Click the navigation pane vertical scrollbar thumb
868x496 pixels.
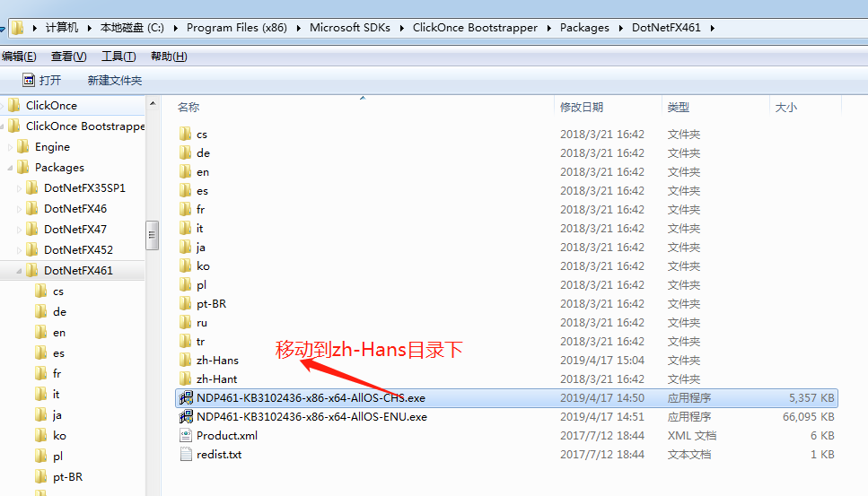(x=153, y=235)
